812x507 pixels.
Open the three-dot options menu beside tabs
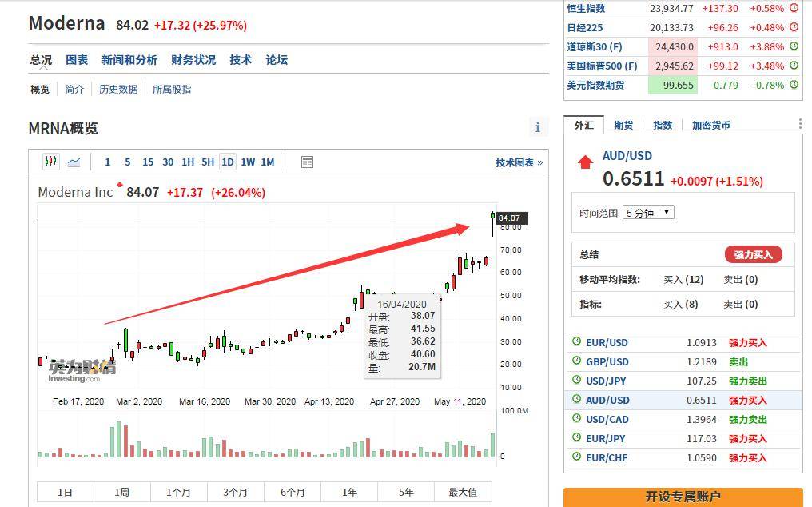click(800, 123)
